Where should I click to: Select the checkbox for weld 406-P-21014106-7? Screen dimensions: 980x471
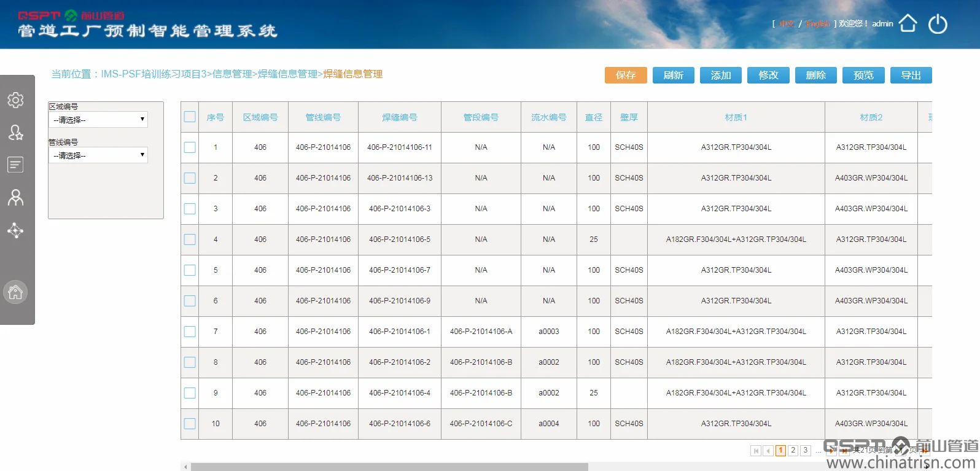tap(190, 270)
